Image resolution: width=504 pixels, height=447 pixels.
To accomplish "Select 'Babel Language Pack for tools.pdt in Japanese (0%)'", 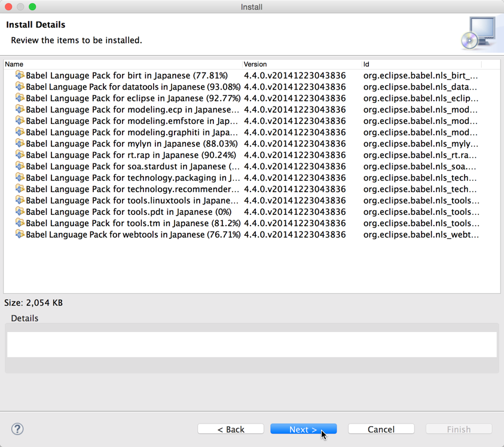I will click(129, 212).
